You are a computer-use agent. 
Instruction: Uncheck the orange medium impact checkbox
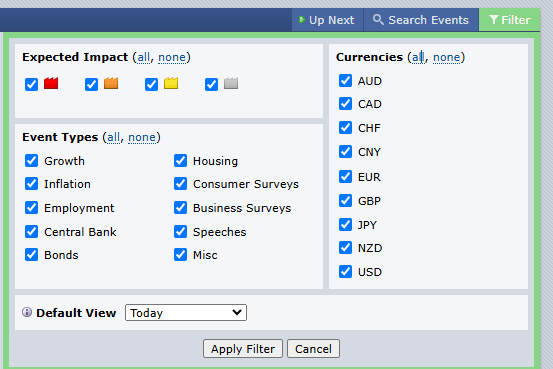point(91,84)
